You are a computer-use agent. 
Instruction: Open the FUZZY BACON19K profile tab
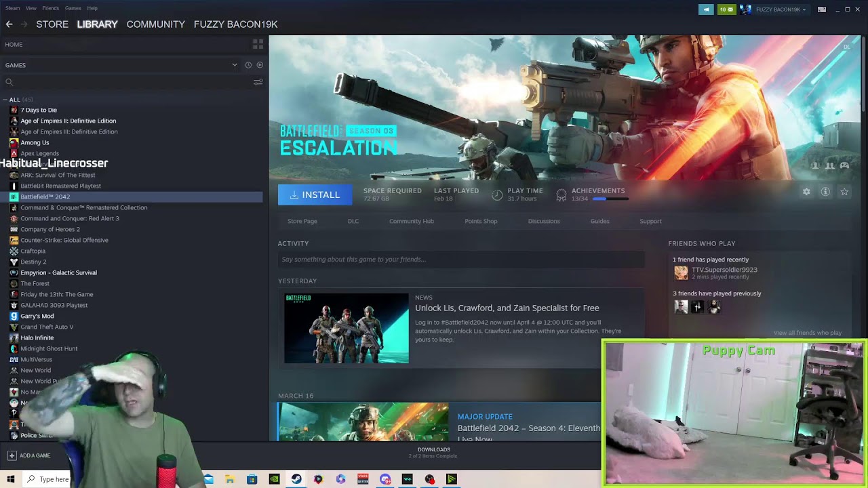coord(235,24)
